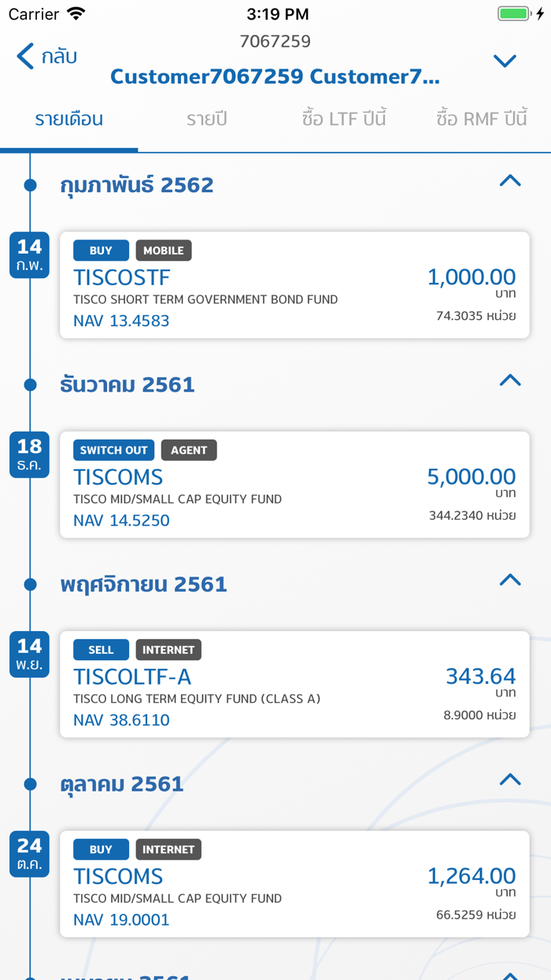This screenshot has width=551, height=980.
Task: Select the TISCOSTF fund name link
Action: click(122, 278)
